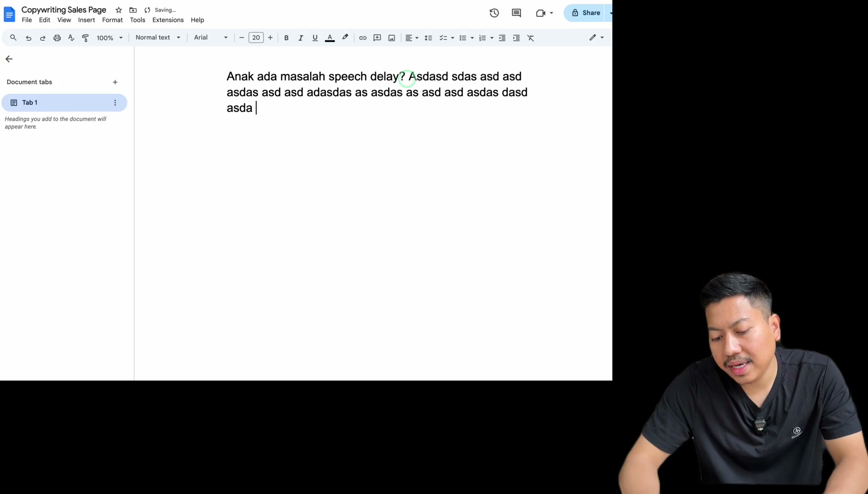
Task: Open editing mode pencil dropdown
Action: (x=596, y=38)
